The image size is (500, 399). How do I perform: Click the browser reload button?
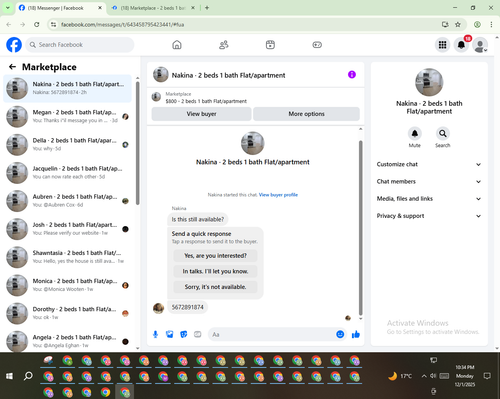tap(37, 24)
